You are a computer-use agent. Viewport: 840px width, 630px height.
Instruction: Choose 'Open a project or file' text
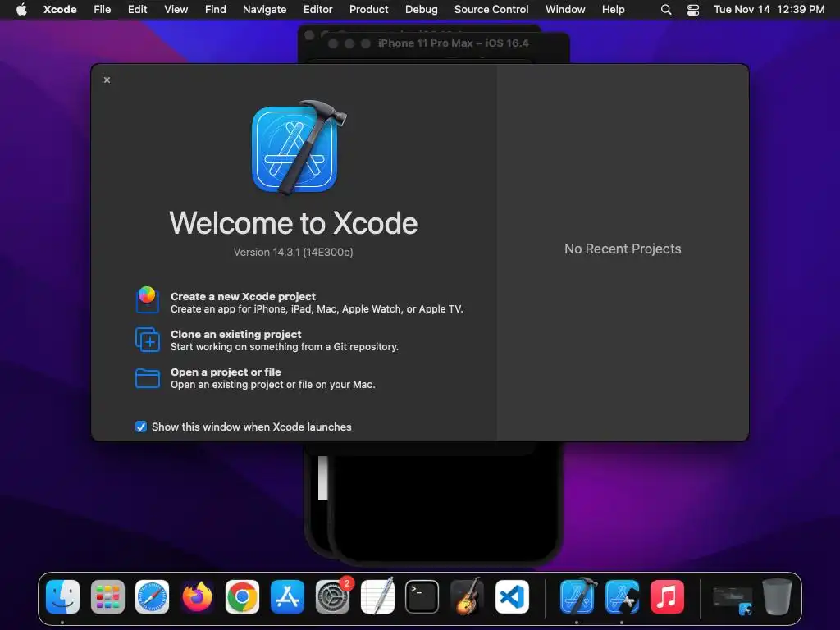[226, 372]
